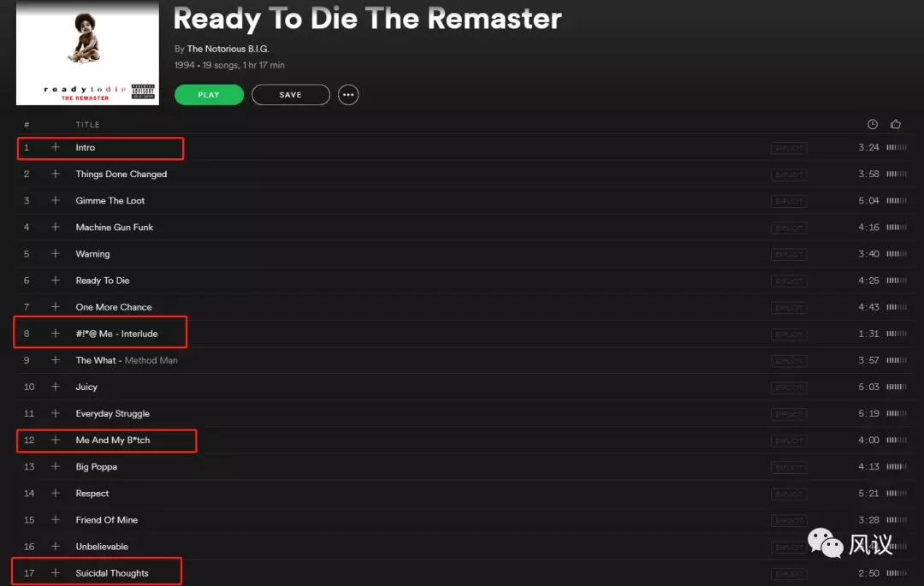Click plus icon next to Warning
The height and width of the screenshot is (586, 924).
(x=56, y=253)
